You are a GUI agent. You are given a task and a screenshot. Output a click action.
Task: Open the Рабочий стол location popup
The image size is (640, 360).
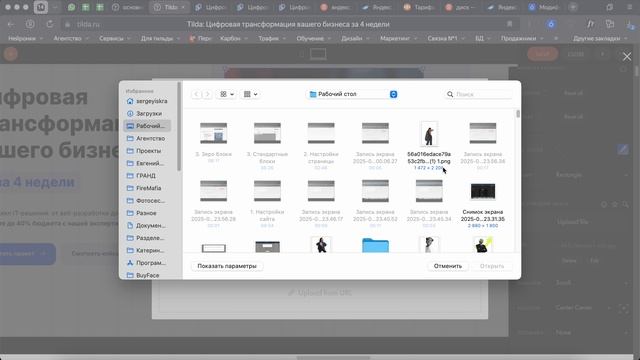[x=351, y=94]
